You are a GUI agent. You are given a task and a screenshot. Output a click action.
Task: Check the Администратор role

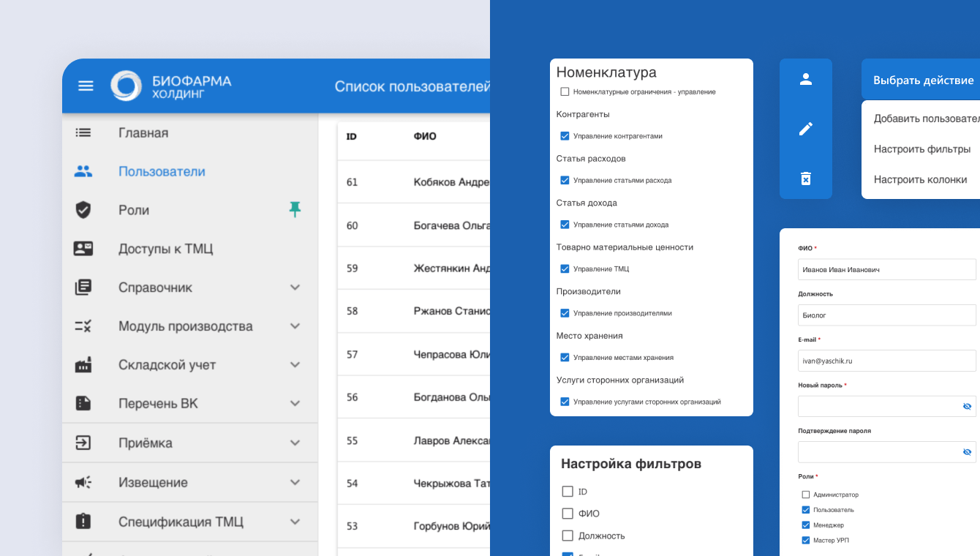806,495
